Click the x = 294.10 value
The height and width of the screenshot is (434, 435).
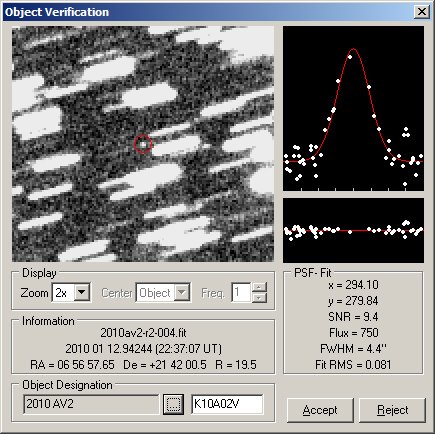tap(353, 285)
